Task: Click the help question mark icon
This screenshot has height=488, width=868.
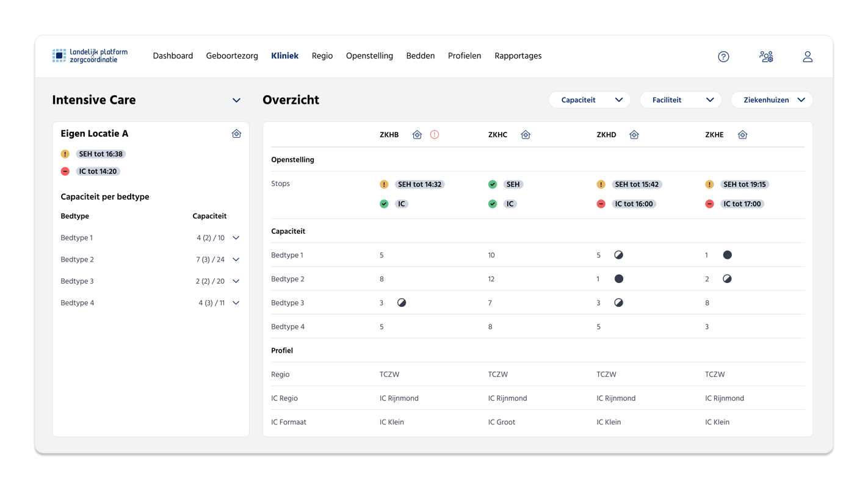Action: [723, 57]
